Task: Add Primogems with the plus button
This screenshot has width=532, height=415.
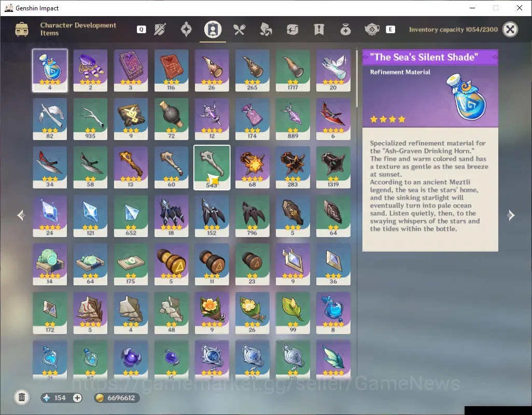Action: coord(77,398)
